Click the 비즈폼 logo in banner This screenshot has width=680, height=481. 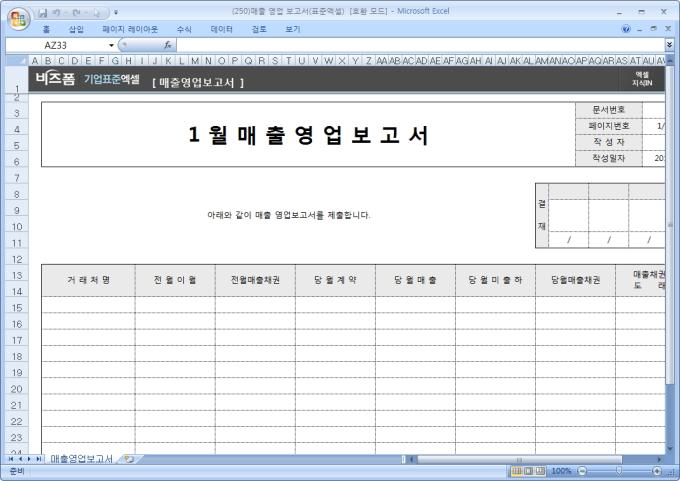click(55, 79)
